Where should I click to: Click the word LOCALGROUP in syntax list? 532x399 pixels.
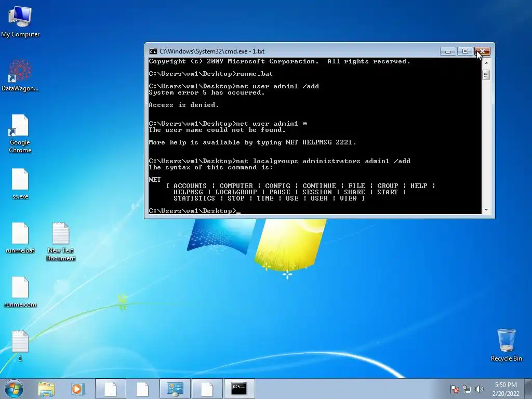pos(236,192)
